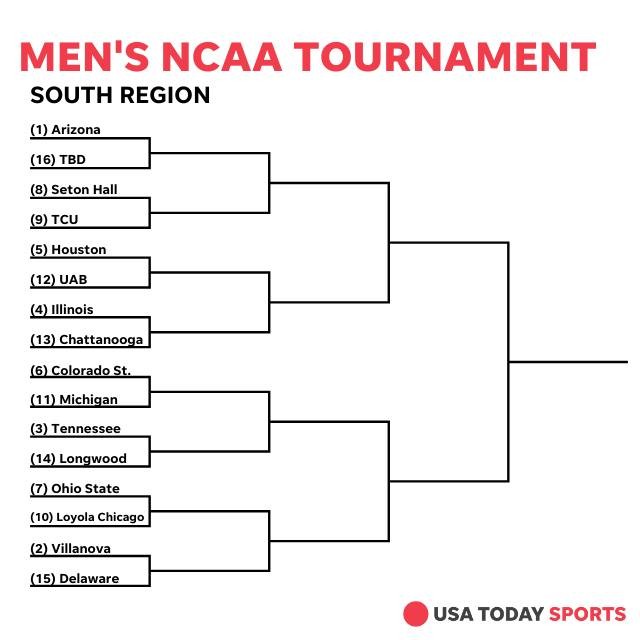The height and width of the screenshot is (640, 640).
Task: Click the (10) Loyola Chicago entry
Action: [88, 518]
